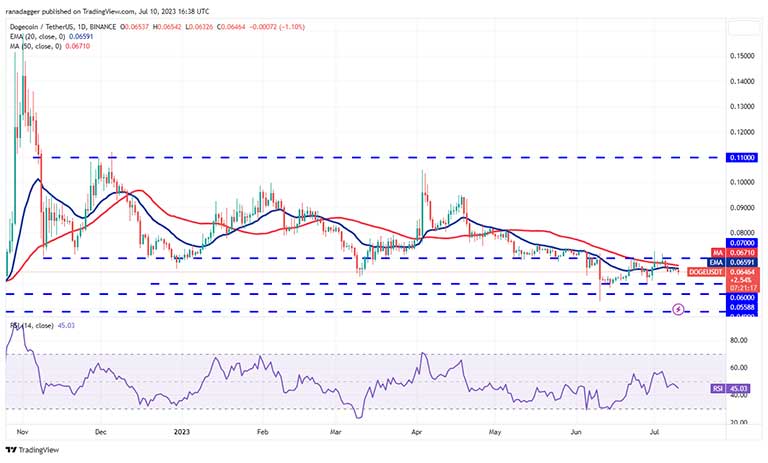Click the RSI (14, close) indicator legend

pyautogui.click(x=42, y=325)
